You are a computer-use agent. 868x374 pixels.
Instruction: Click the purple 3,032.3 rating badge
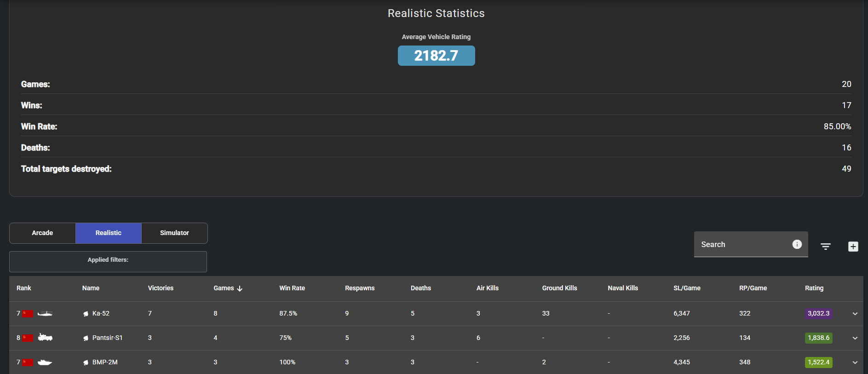point(819,313)
